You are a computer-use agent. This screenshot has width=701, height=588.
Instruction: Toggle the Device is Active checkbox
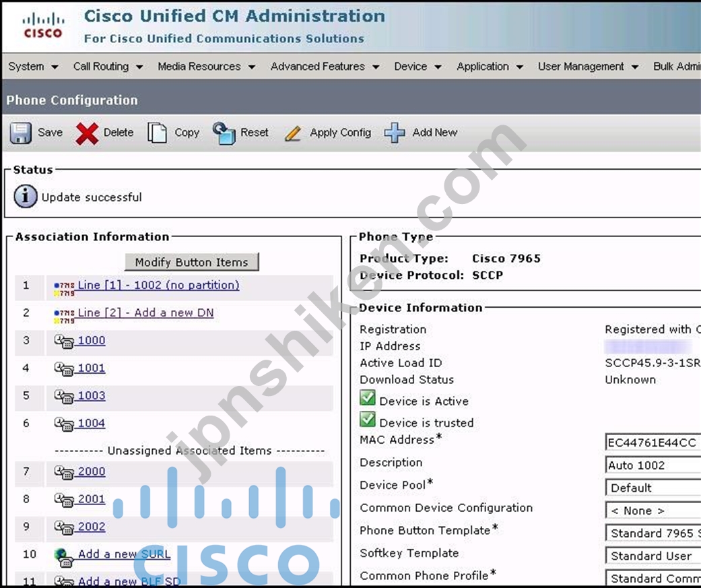click(368, 397)
